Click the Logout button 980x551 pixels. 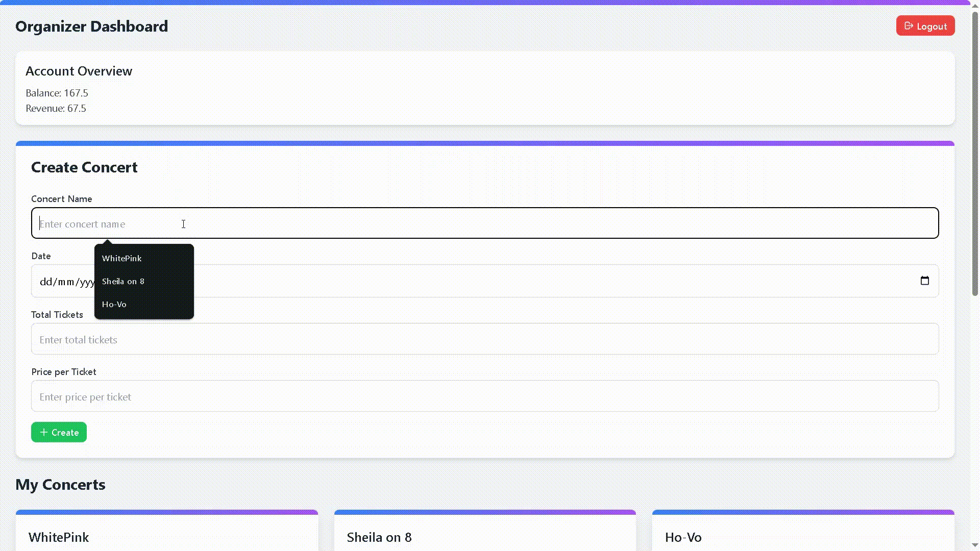[x=925, y=26]
